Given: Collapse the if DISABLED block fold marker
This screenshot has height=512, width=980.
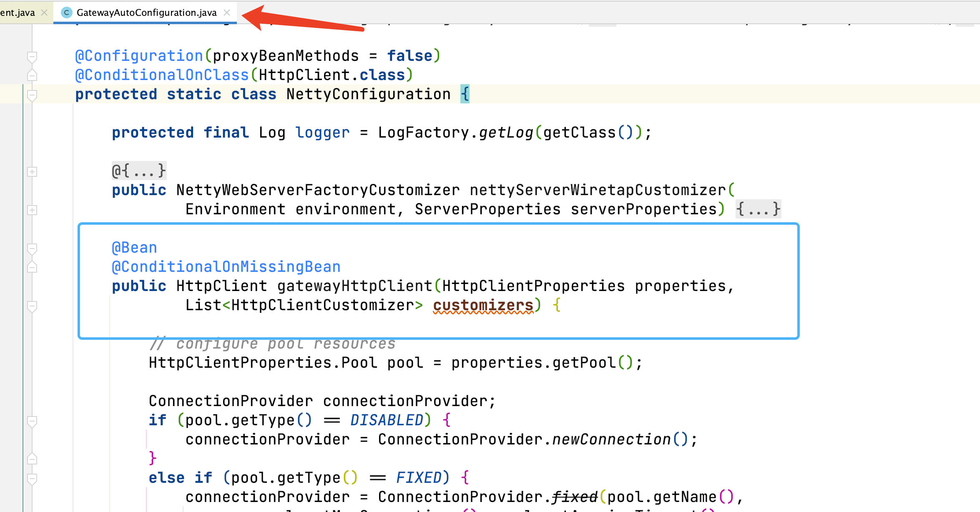Looking at the screenshot, I should [x=32, y=421].
